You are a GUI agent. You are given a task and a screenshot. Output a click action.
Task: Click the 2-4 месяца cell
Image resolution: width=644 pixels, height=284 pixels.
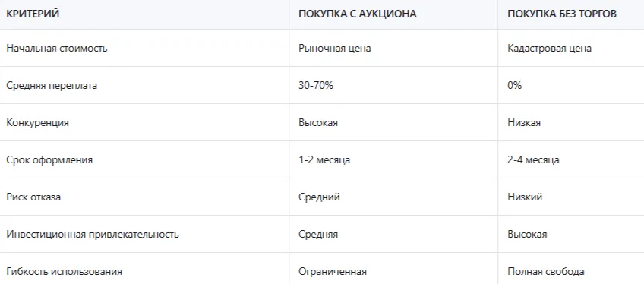533,160
